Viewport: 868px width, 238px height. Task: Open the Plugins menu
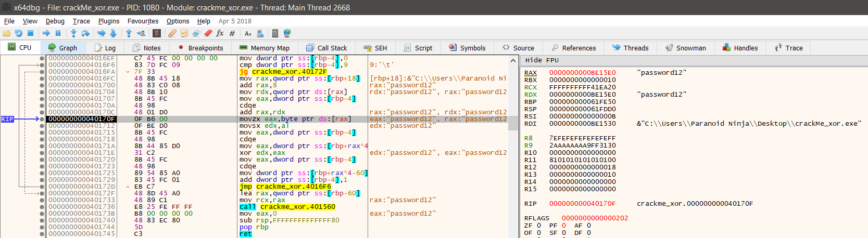109,21
